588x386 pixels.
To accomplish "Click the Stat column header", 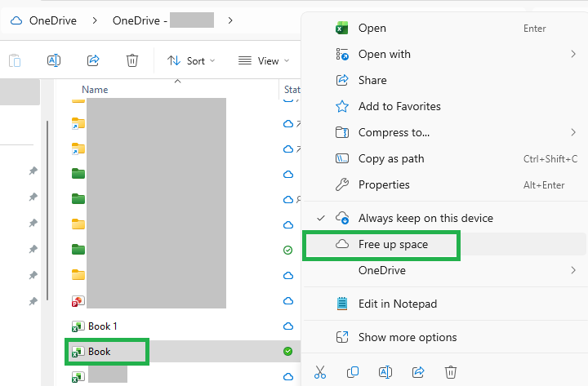I will [x=292, y=90].
